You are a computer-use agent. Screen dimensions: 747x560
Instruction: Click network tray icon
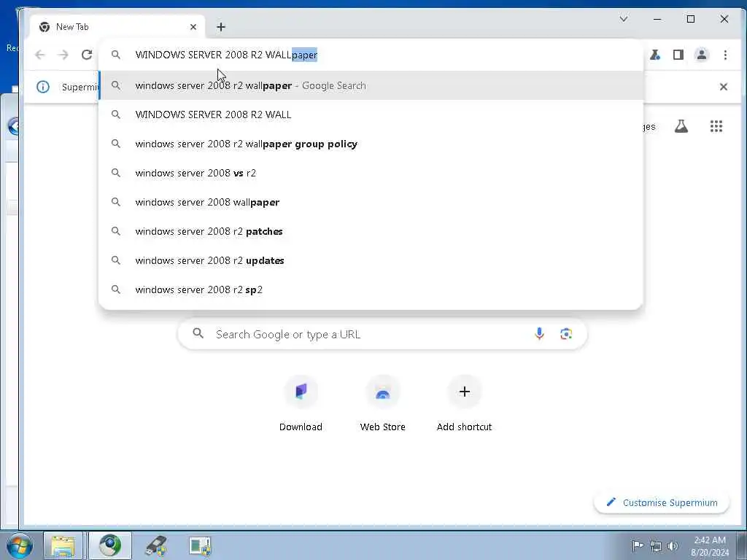pyautogui.click(x=656, y=546)
